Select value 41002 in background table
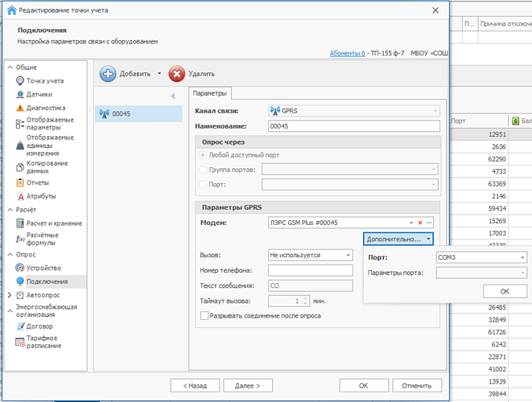 497,369
